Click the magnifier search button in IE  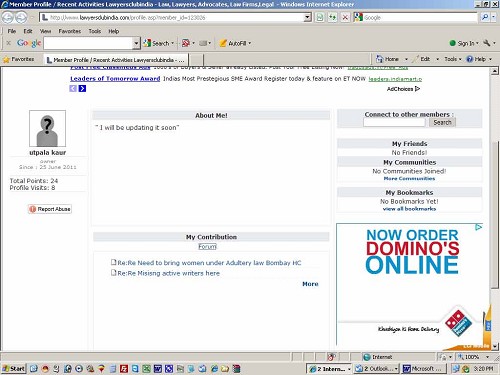[485, 17]
